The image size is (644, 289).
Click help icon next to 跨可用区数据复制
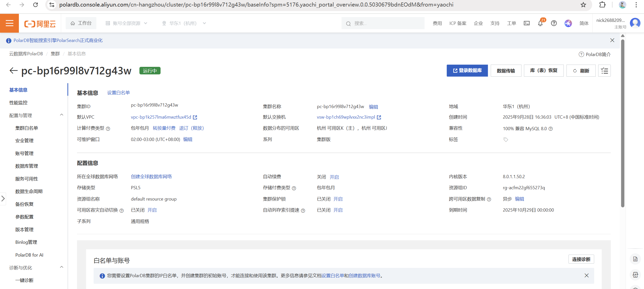coord(489,199)
